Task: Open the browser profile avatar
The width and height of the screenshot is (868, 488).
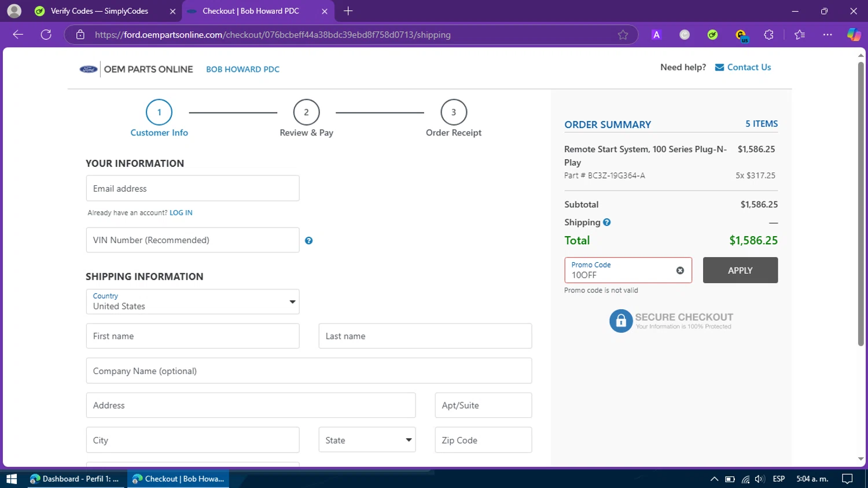Action: pos(14,11)
